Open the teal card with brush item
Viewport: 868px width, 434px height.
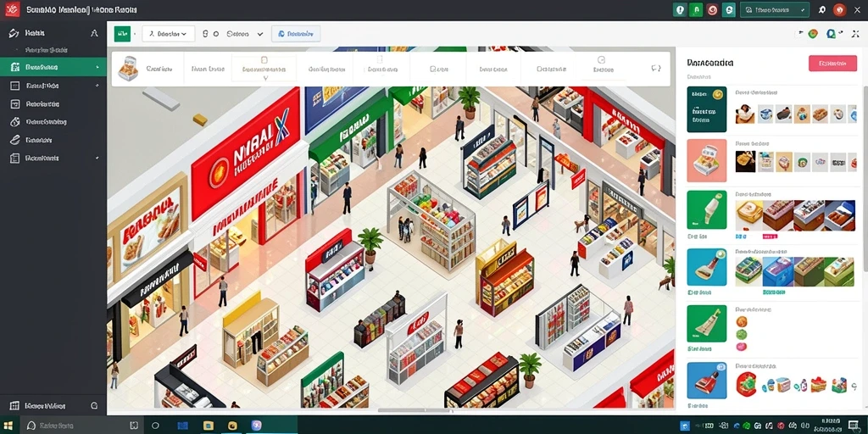tap(706, 267)
